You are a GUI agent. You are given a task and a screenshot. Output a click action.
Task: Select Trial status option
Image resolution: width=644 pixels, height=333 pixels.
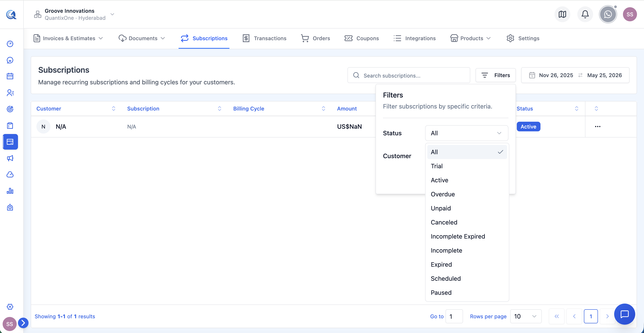467,166
